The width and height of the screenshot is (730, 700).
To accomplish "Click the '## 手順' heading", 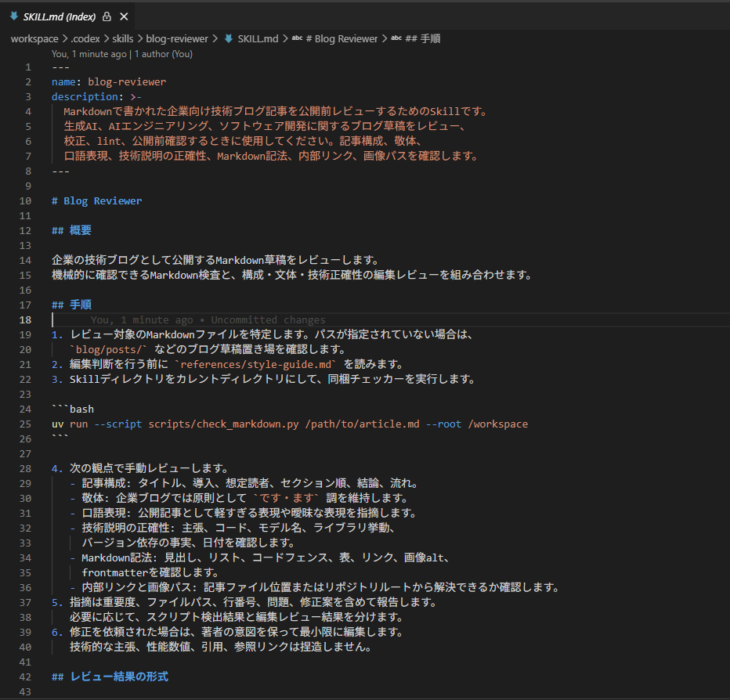I will (x=71, y=305).
